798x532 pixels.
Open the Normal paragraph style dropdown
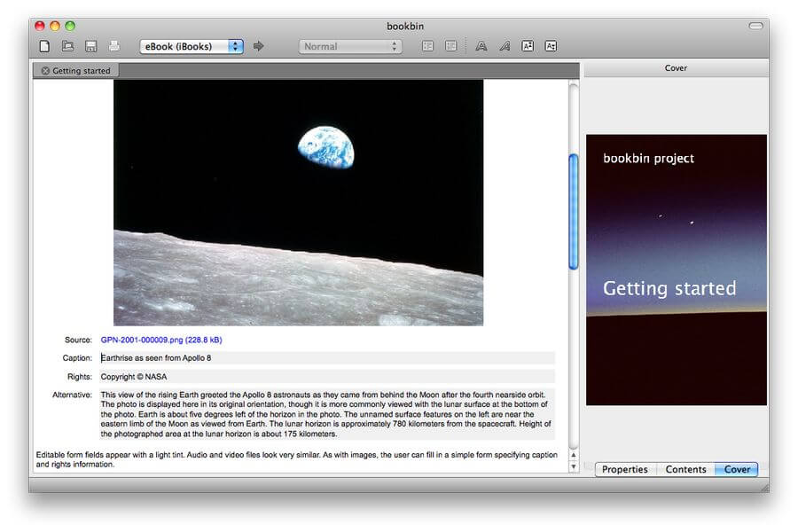[x=350, y=46]
